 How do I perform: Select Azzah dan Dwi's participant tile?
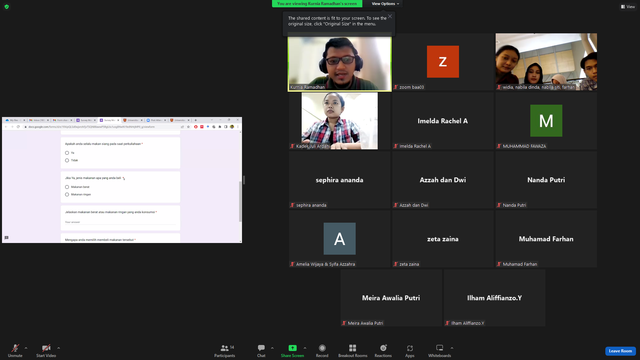[443, 180]
